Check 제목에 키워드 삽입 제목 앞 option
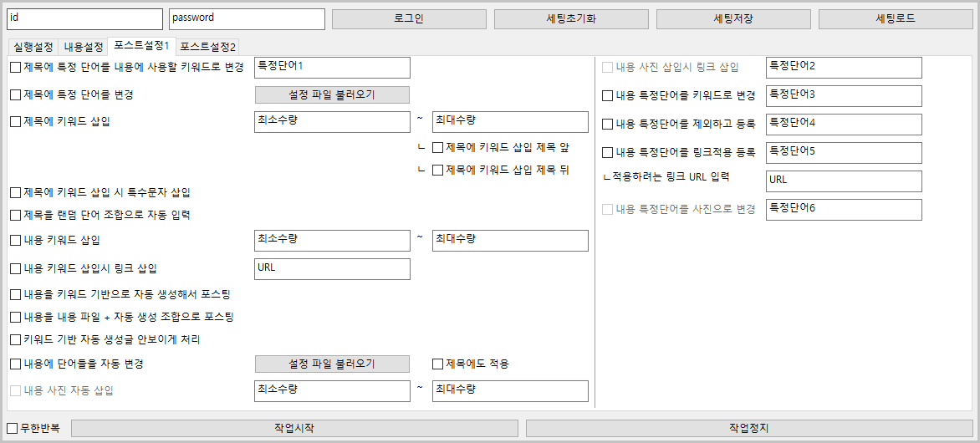Viewport: 980px width, 443px height. click(x=437, y=148)
